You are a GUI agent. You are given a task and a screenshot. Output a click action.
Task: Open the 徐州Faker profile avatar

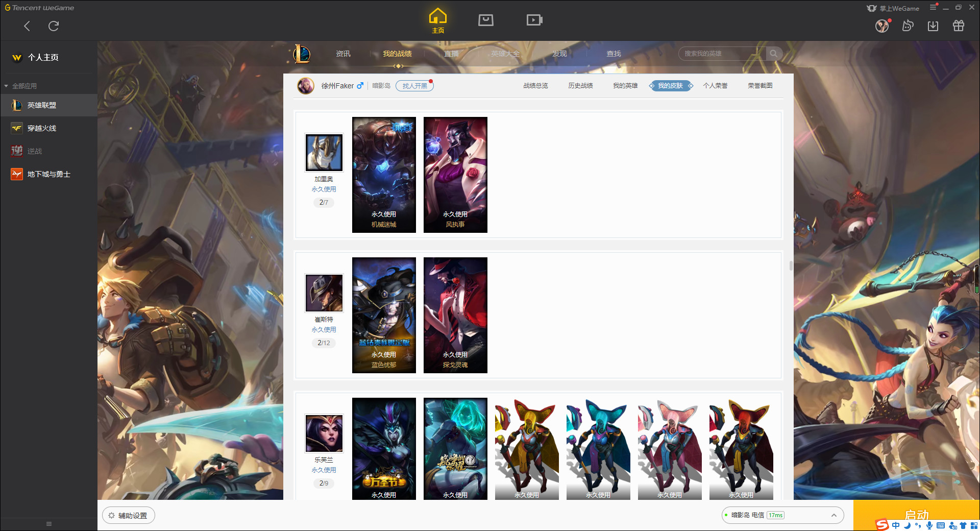click(306, 86)
